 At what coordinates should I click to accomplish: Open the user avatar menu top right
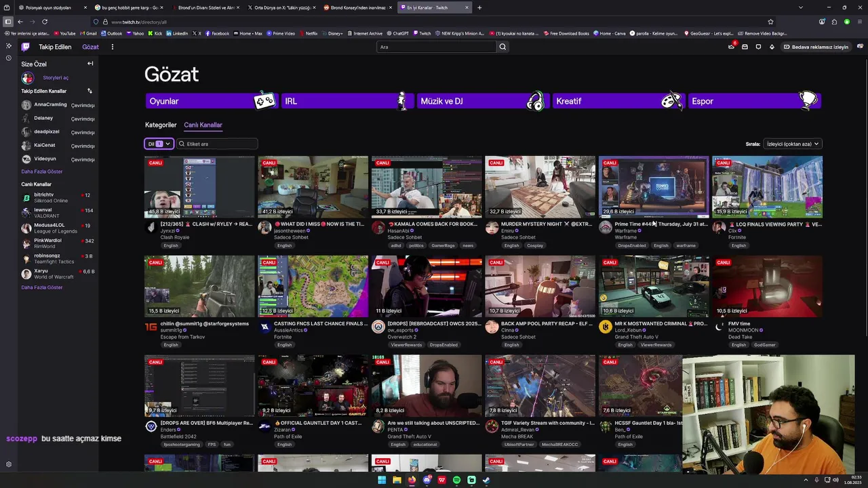pyautogui.click(x=860, y=47)
